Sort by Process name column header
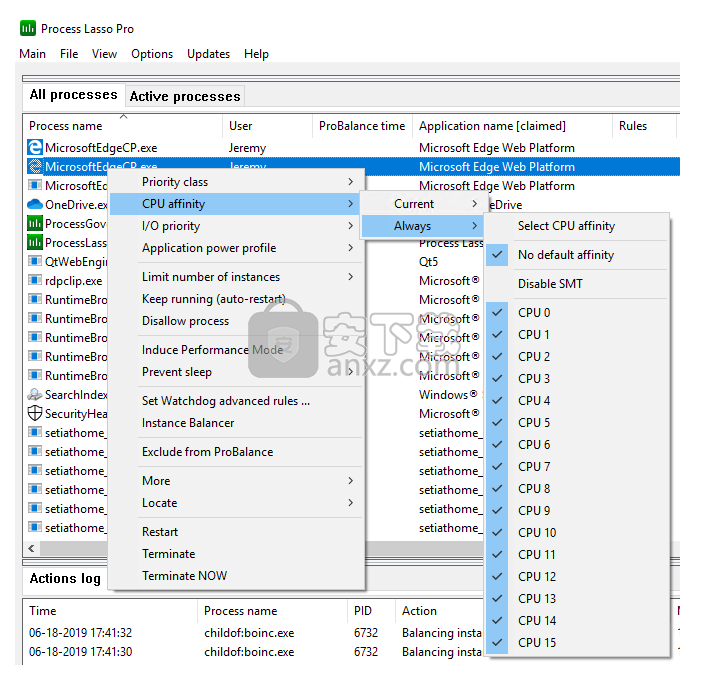Viewport: 712px width, 679px height. point(123,126)
